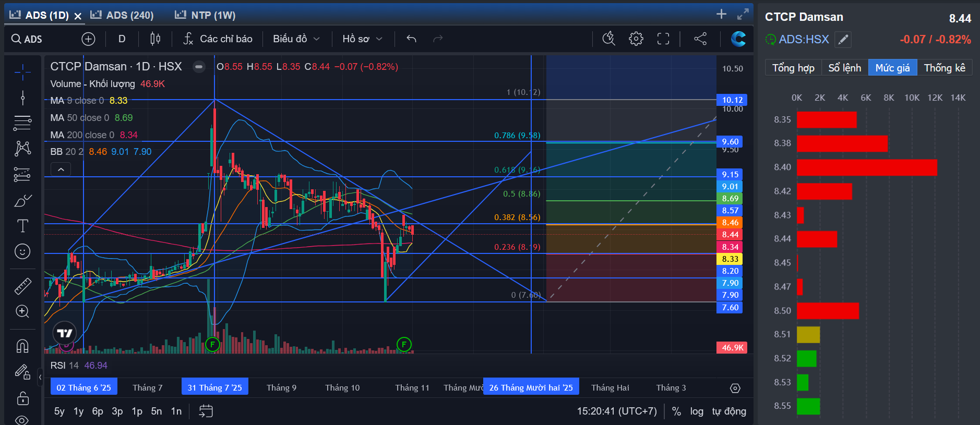Open the forecasting and measurement tools
The width and height of the screenshot is (980, 425).
point(22,174)
